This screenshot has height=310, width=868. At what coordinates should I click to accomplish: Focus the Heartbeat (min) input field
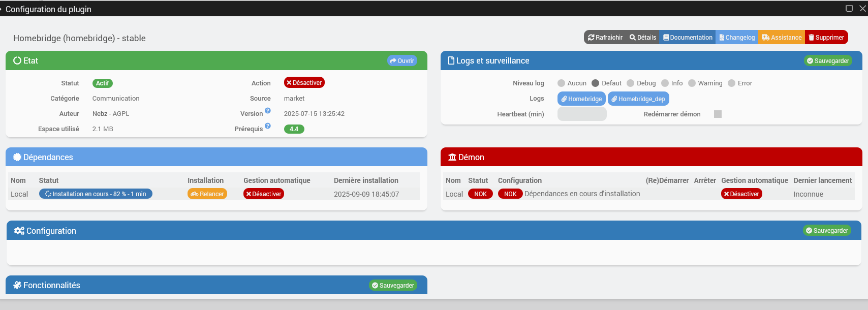click(x=582, y=114)
